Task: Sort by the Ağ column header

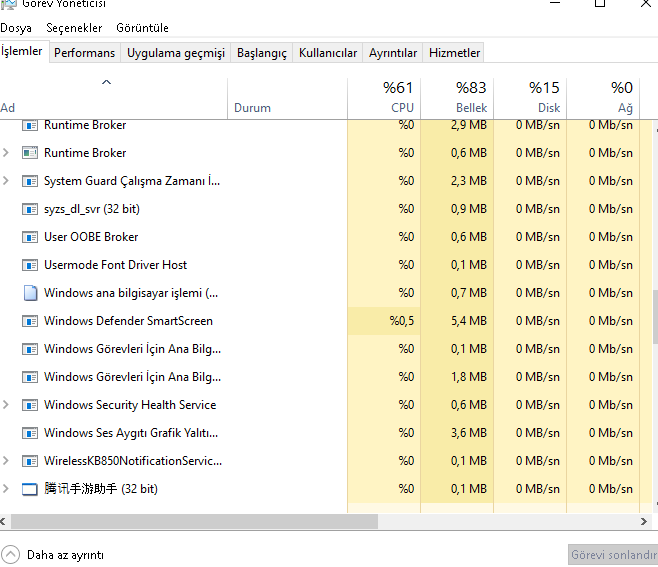Action: click(x=603, y=98)
